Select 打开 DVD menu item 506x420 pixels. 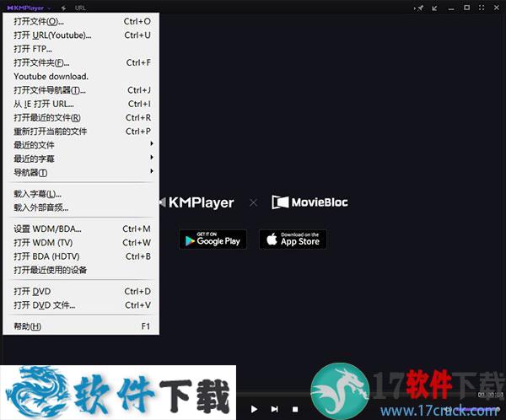pyautogui.click(x=81, y=292)
